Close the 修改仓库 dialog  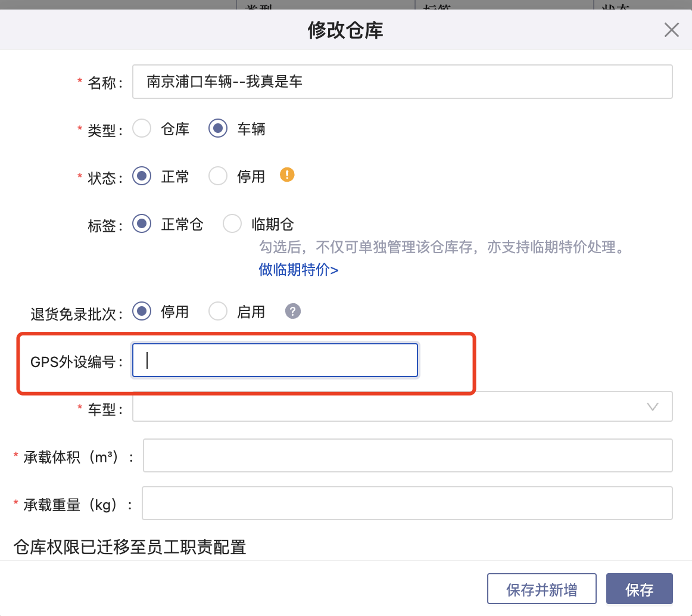click(x=671, y=30)
